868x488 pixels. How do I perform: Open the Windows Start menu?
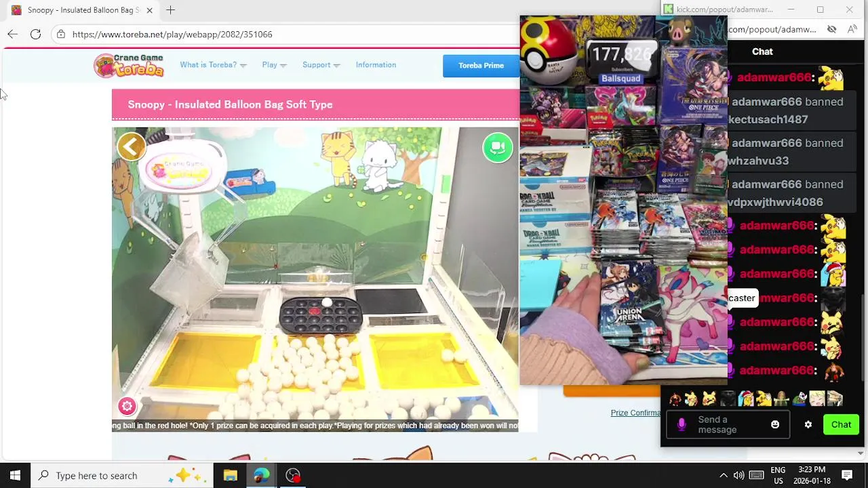(x=15, y=475)
